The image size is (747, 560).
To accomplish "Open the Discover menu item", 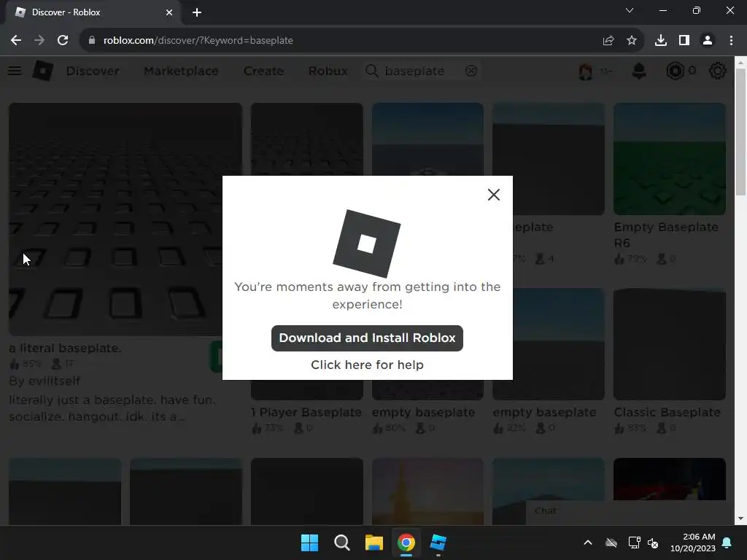I will click(93, 71).
